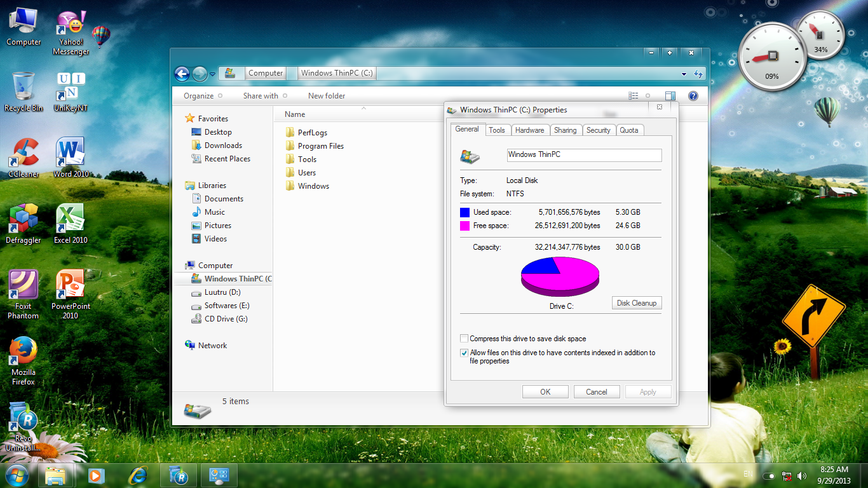Open the change view options dropdown
The width and height of the screenshot is (868, 488).
[x=648, y=96]
